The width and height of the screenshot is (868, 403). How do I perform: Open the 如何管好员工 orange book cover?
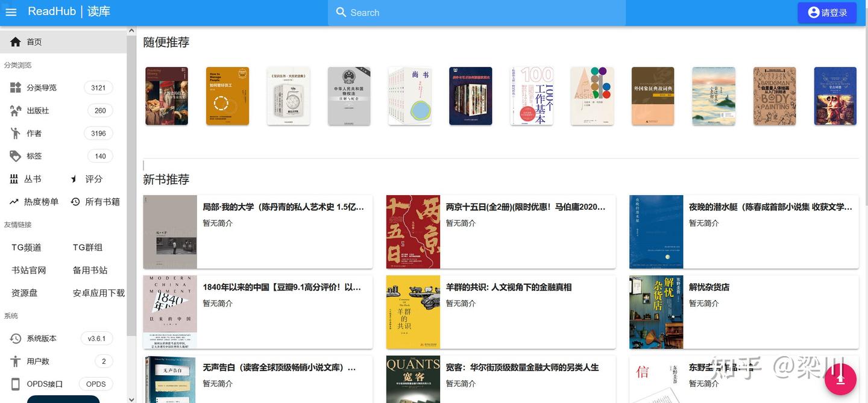pyautogui.click(x=227, y=96)
